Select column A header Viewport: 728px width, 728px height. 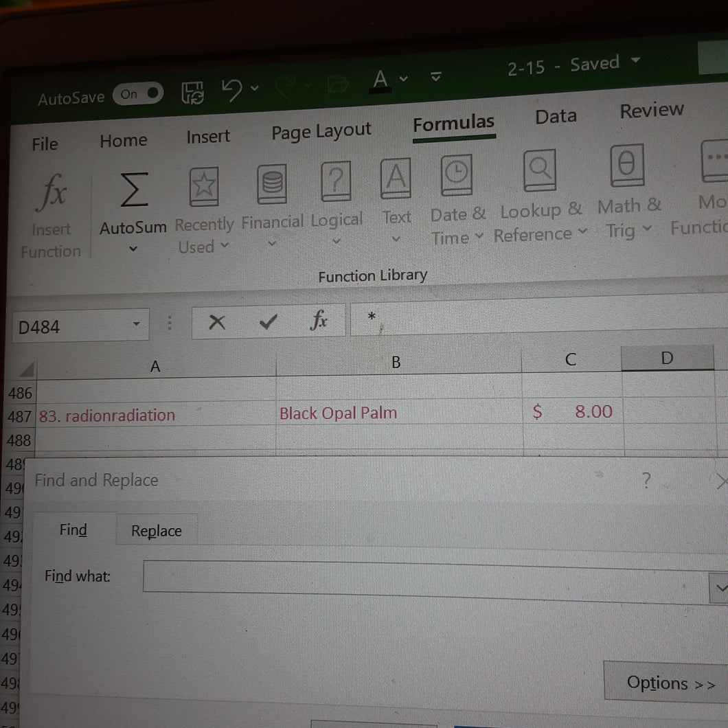[155, 366]
